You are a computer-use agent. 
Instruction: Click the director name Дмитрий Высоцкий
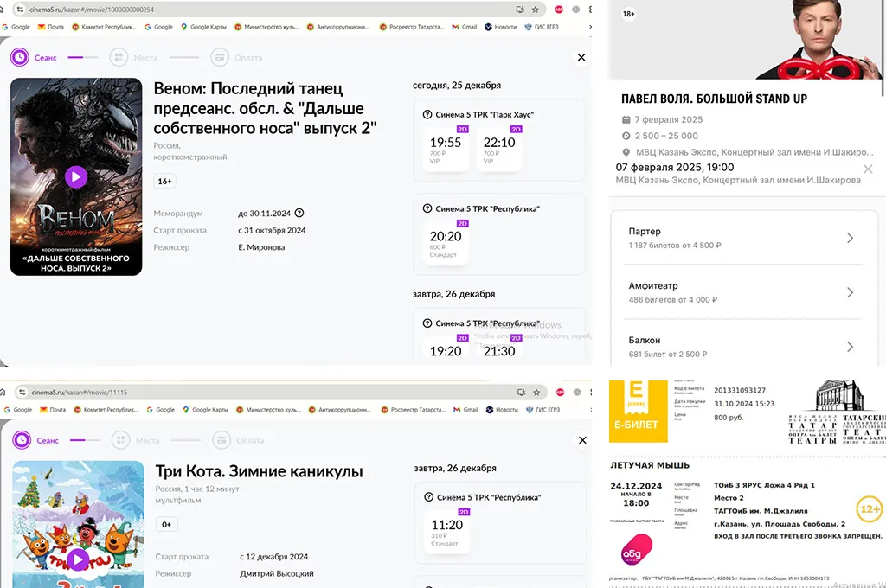[277, 573]
